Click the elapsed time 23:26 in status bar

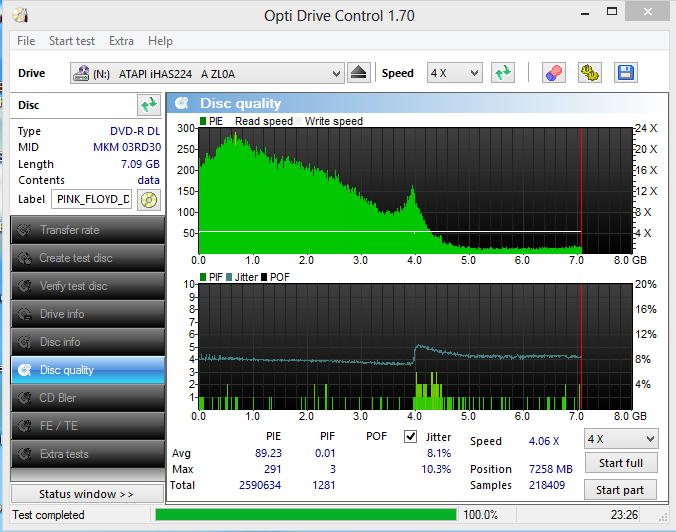(x=624, y=515)
